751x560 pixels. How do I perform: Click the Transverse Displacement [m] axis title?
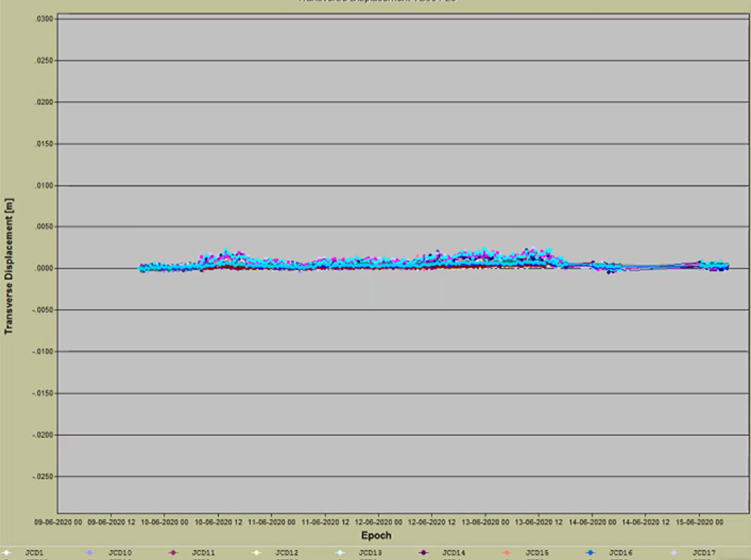9,266
